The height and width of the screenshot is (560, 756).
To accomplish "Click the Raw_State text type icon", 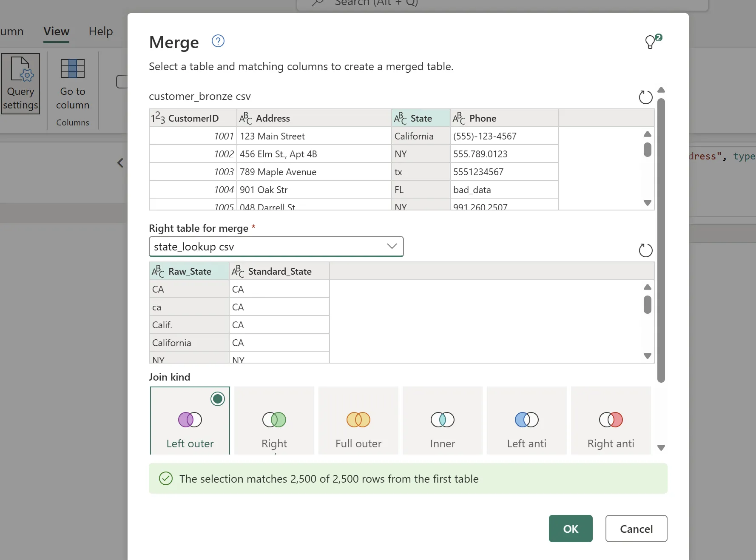I will click(158, 271).
